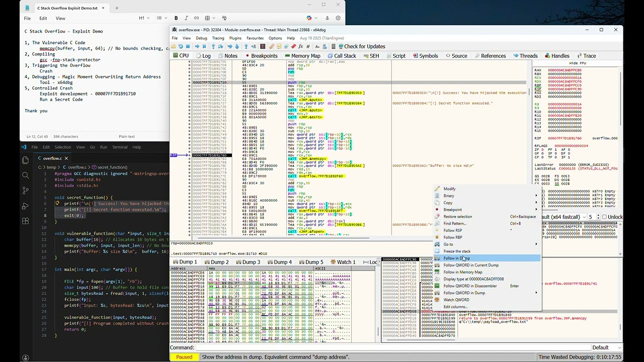Select Find Pattern... in context menu

487,224
